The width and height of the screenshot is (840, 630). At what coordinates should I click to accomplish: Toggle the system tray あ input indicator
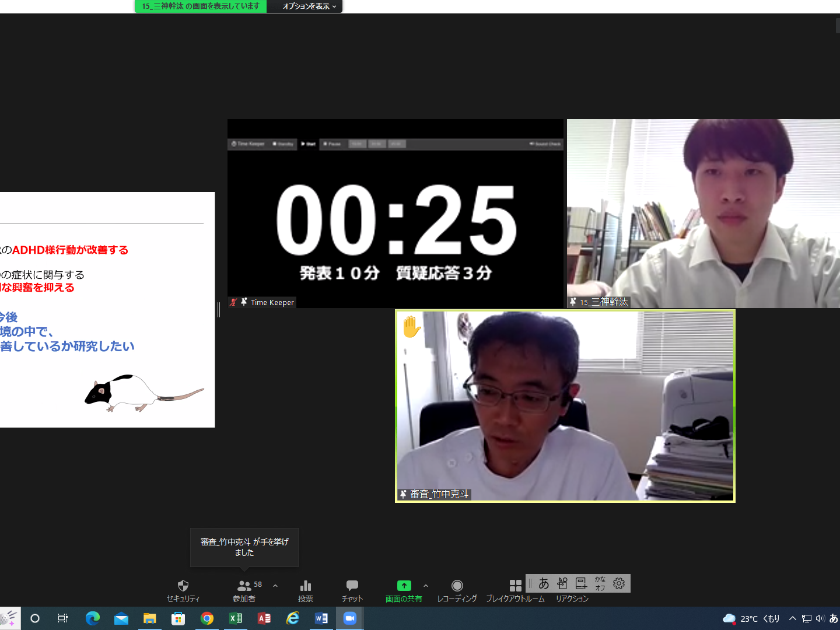(834, 618)
